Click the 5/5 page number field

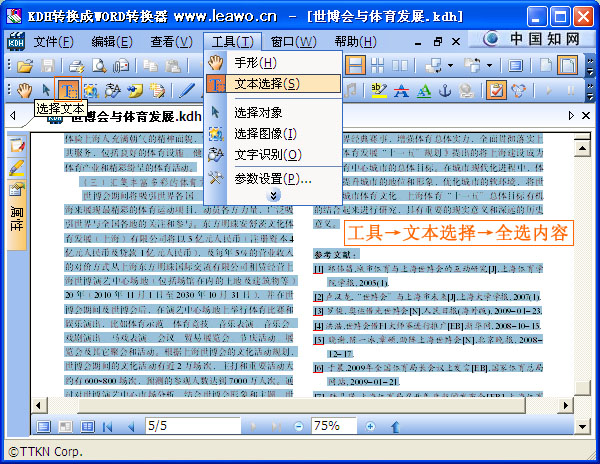(193, 426)
